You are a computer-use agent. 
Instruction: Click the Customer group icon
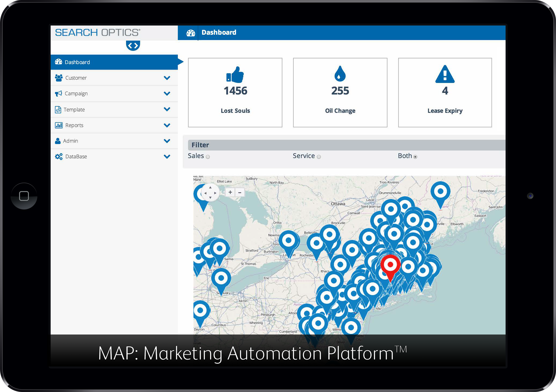[59, 78]
